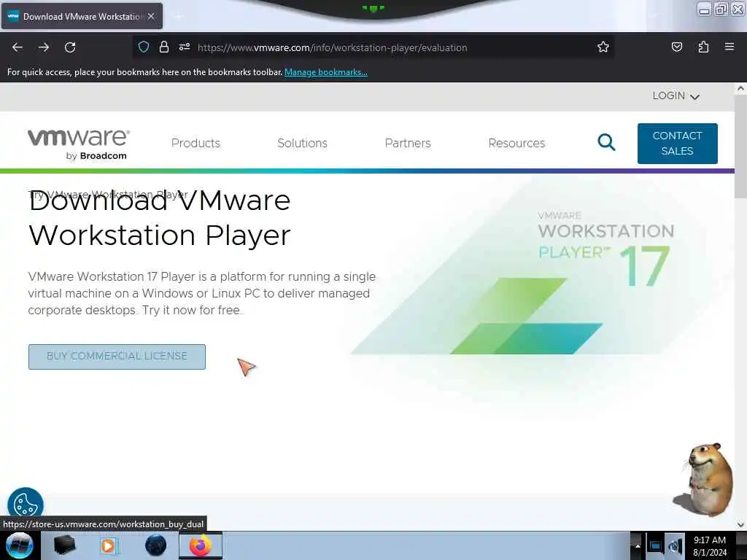Image resolution: width=747 pixels, height=560 pixels.
Task: Open cookie settings round icon
Action: (x=26, y=504)
